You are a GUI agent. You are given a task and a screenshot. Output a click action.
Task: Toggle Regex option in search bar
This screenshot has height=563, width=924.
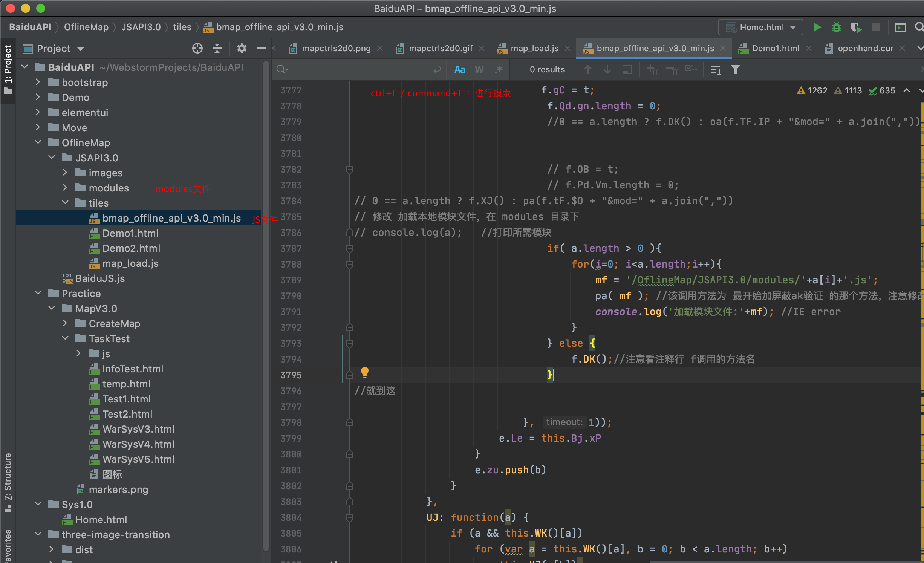click(x=499, y=69)
